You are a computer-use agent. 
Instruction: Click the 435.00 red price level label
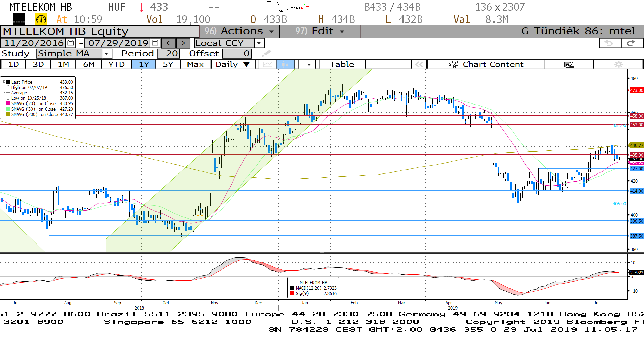coord(636,155)
